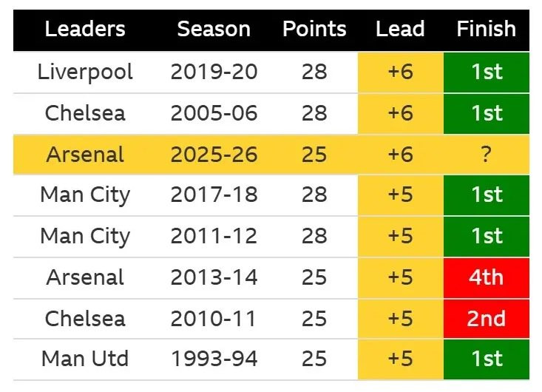Click Liverpool's yellow +6 lead cell

(400, 72)
